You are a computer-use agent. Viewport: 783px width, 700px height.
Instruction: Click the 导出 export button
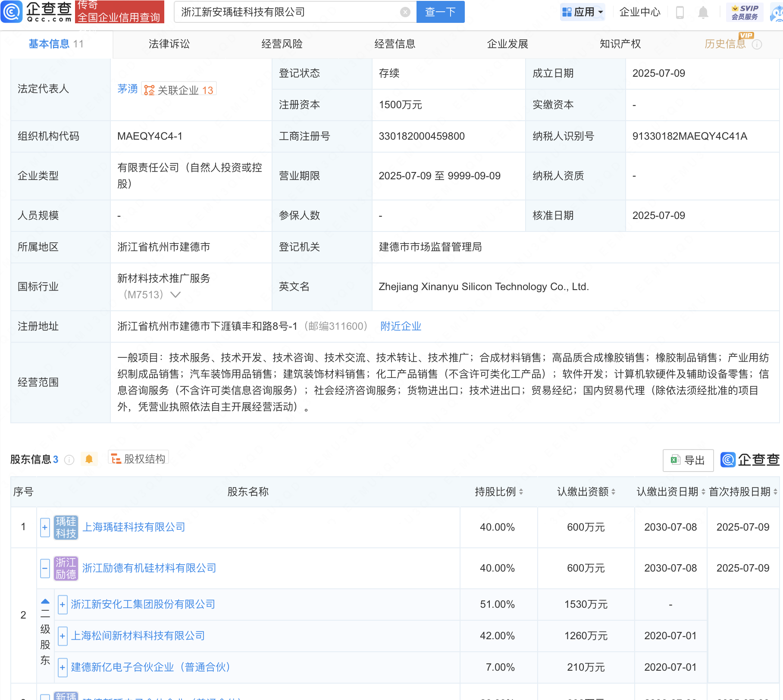coord(688,460)
